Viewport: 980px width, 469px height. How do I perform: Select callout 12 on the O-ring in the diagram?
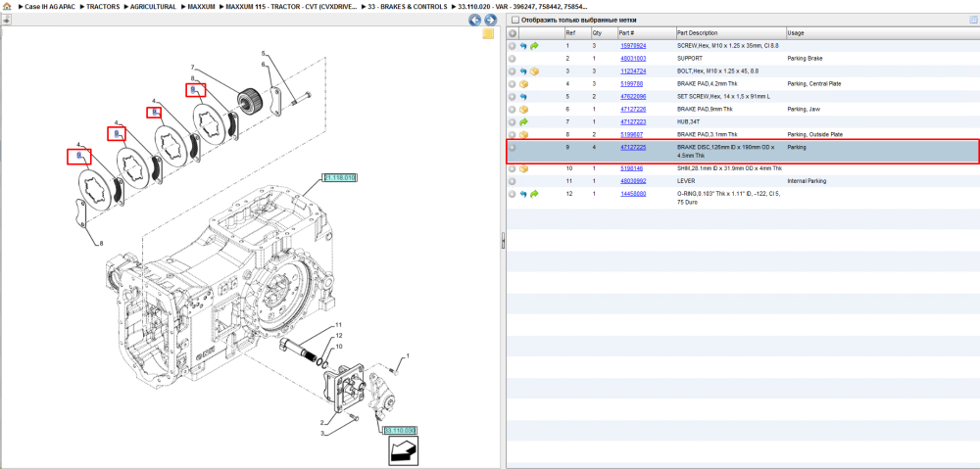pyautogui.click(x=338, y=336)
